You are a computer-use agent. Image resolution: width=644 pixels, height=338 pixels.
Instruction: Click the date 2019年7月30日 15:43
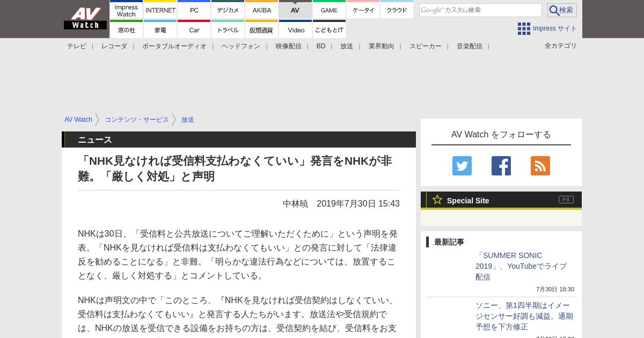point(358,204)
